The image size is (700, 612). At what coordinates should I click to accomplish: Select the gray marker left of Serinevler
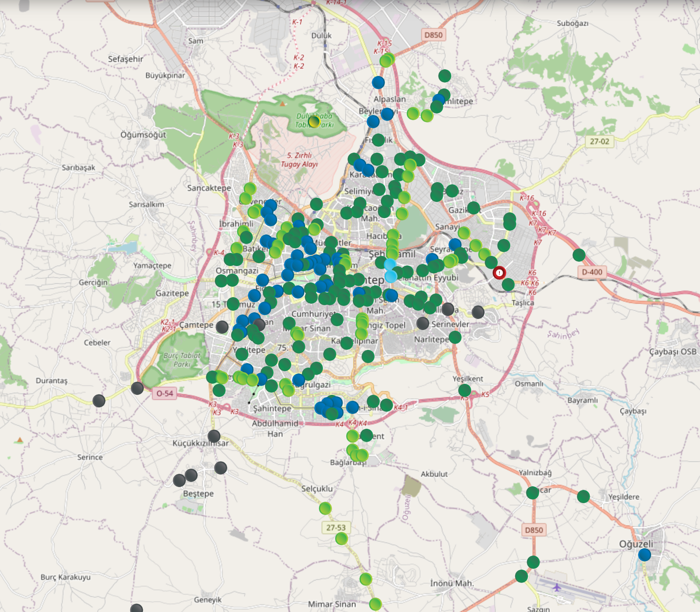click(x=423, y=323)
